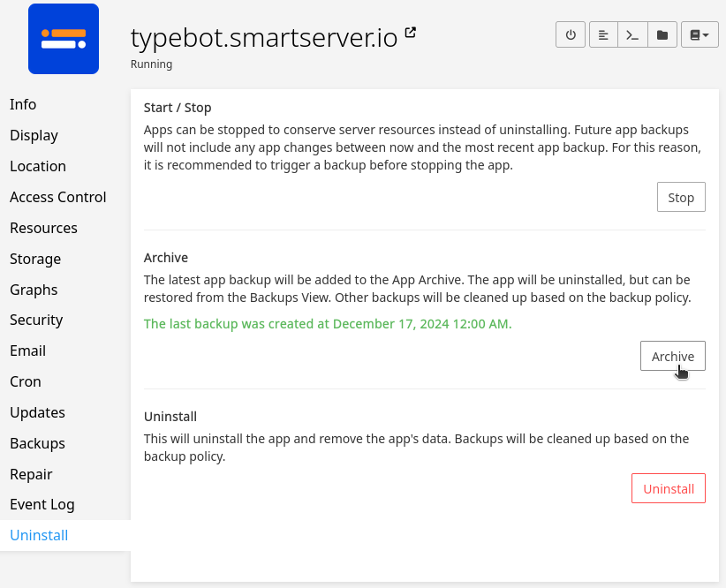View the Graphs section
This screenshot has width=726, height=588.
pyautogui.click(x=34, y=290)
